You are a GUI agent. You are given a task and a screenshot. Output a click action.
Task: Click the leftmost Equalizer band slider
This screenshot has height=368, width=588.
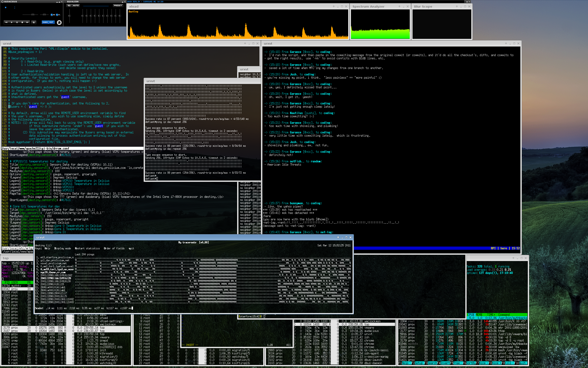pos(83,16)
